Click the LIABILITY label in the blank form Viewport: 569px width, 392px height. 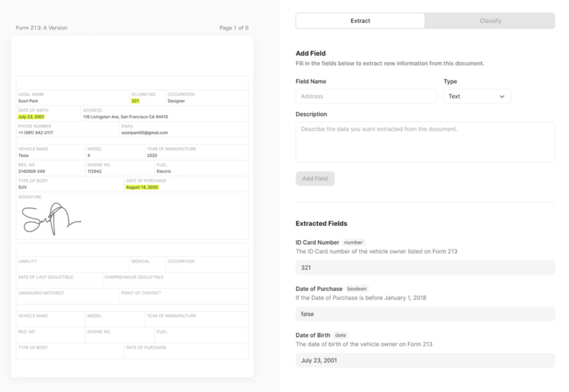[x=27, y=261]
